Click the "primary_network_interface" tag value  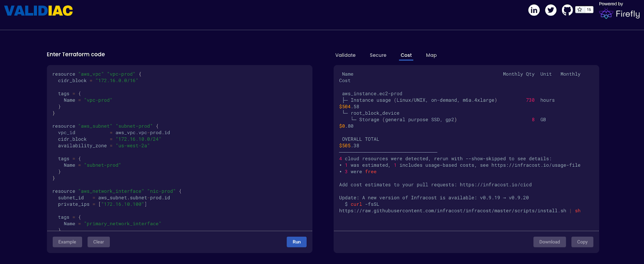[122, 224]
